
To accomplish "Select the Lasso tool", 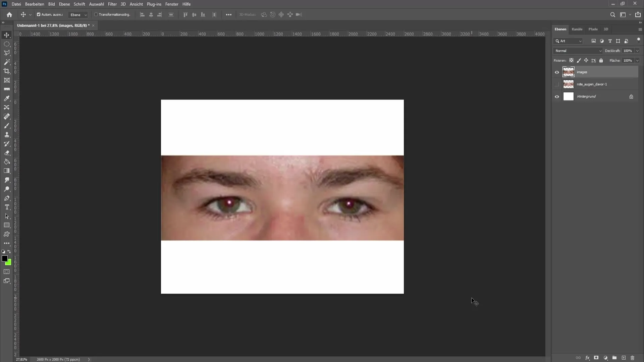I will click(7, 53).
